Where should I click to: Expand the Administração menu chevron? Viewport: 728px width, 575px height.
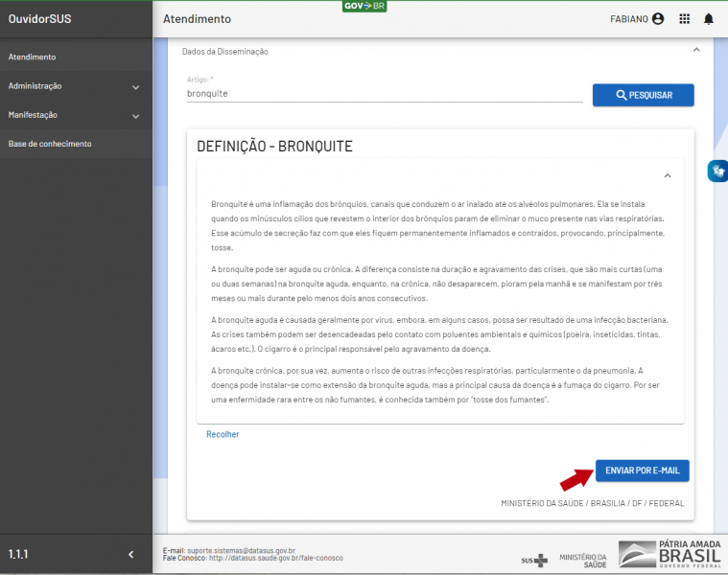click(135, 87)
